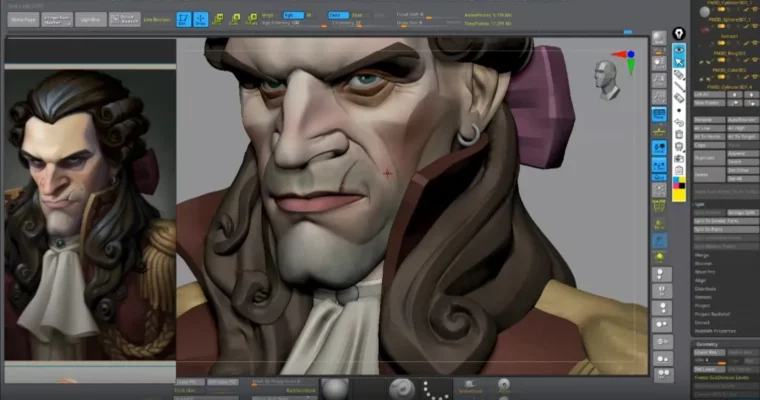Open the material sphere at the bottom shelf
The height and width of the screenshot is (400, 760).
coord(335,389)
